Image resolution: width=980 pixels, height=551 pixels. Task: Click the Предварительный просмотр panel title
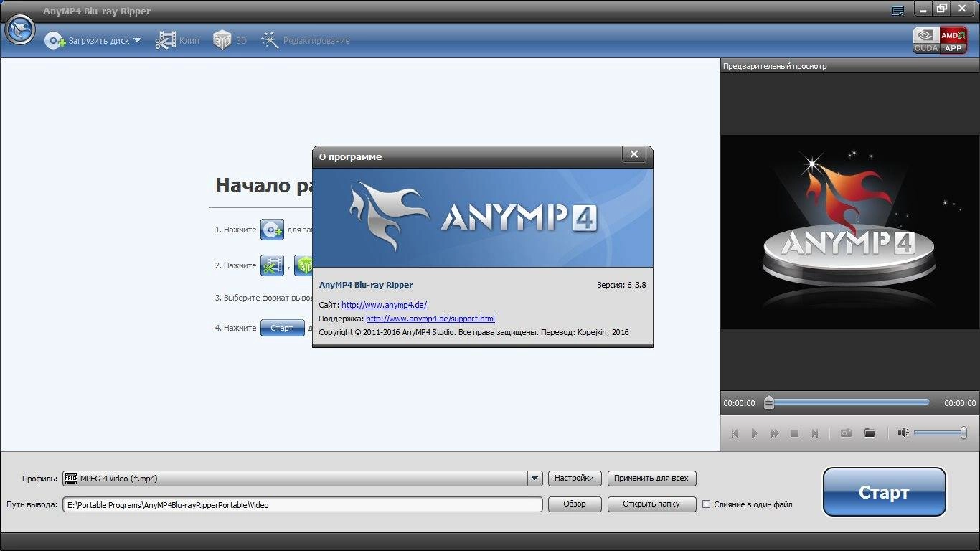[x=775, y=66]
